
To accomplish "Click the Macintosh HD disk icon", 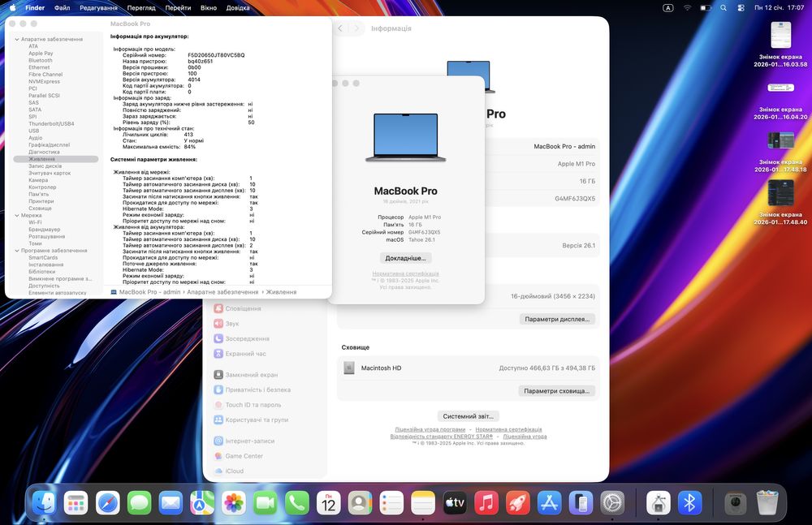I will [349, 368].
